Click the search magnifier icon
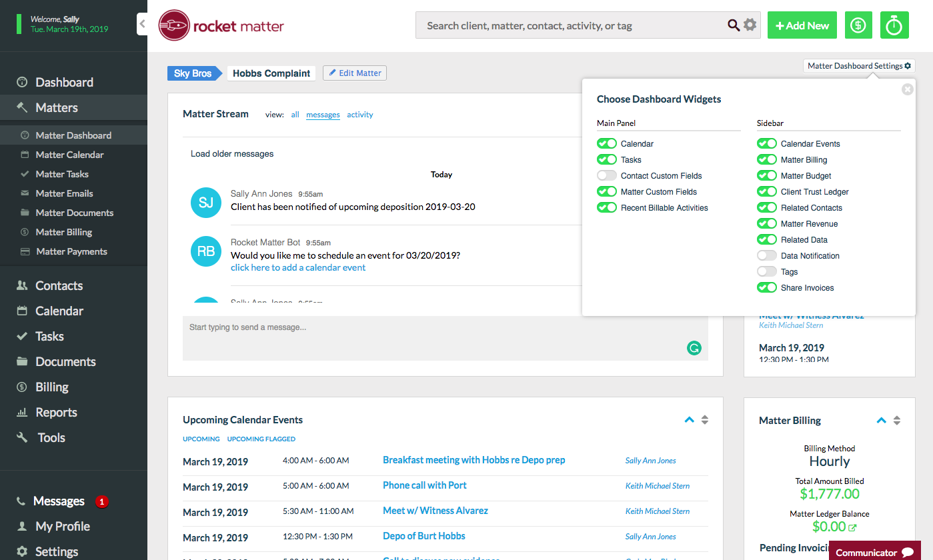This screenshot has height=560, width=933. coord(733,25)
